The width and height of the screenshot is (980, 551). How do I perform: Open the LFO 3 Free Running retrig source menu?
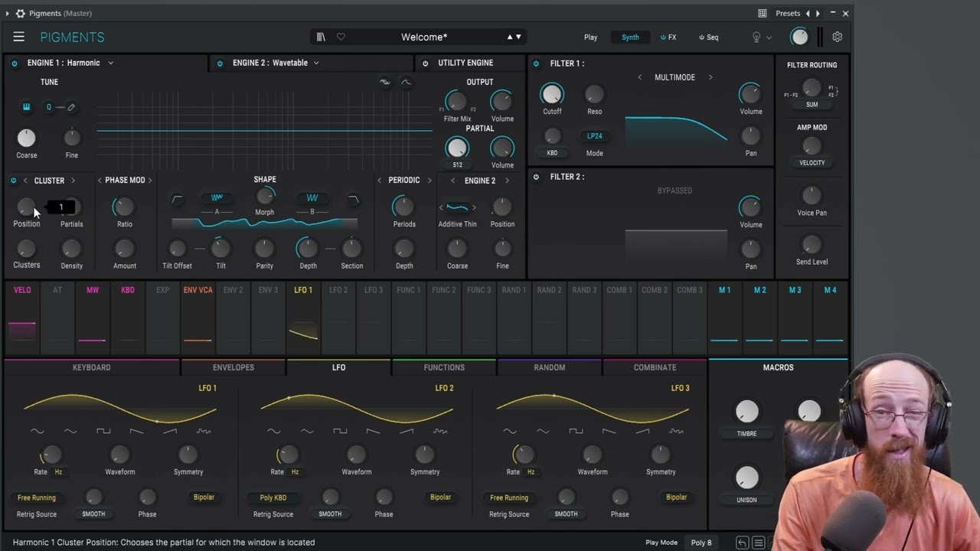(509, 497)
